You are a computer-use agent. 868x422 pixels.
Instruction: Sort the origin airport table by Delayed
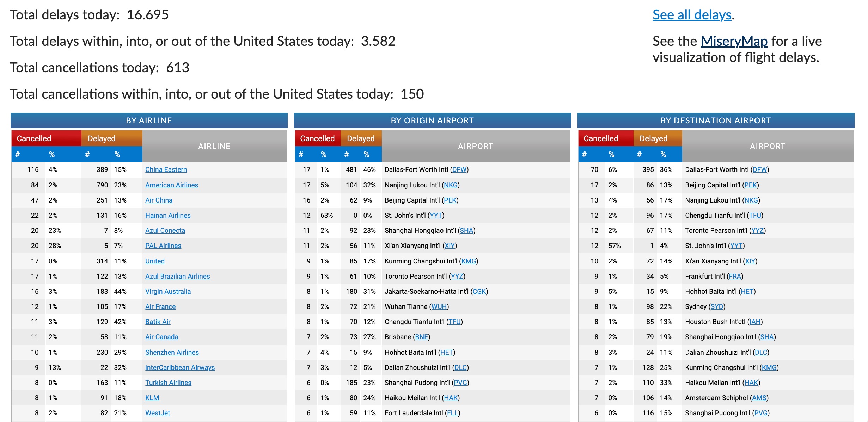[360, 138]
